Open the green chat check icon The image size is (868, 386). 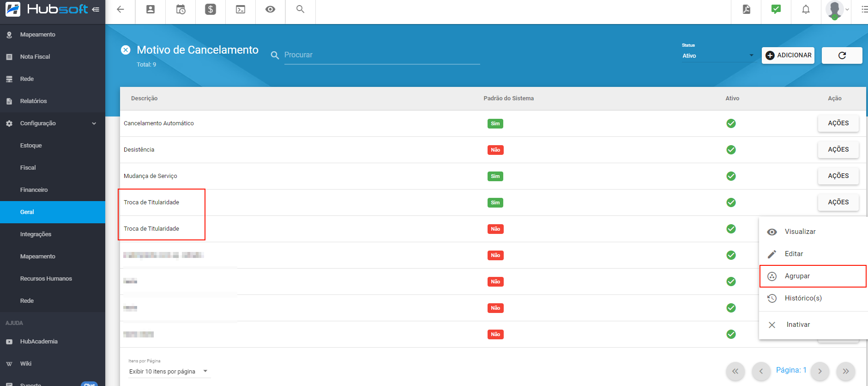point(776,9)
